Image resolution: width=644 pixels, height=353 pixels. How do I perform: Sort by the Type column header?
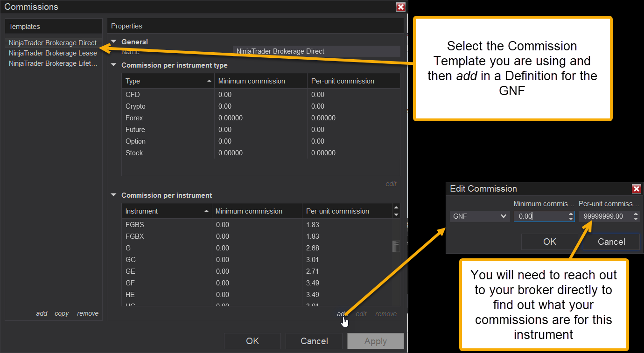point(168,81)
